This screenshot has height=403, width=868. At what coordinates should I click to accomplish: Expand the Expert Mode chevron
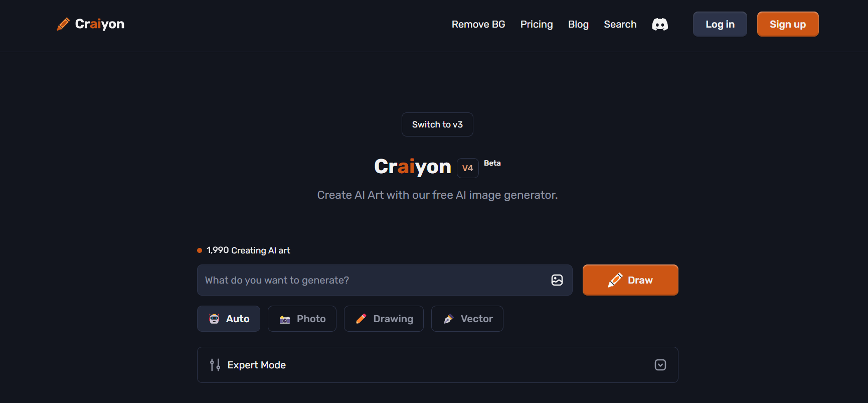[660, 365]
